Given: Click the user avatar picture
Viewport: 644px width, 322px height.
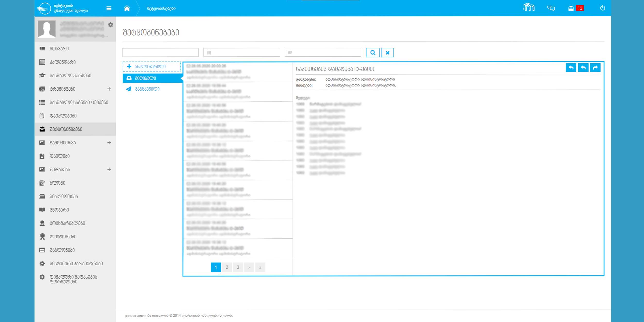Looking at the screenshot, I should (47, 29).
